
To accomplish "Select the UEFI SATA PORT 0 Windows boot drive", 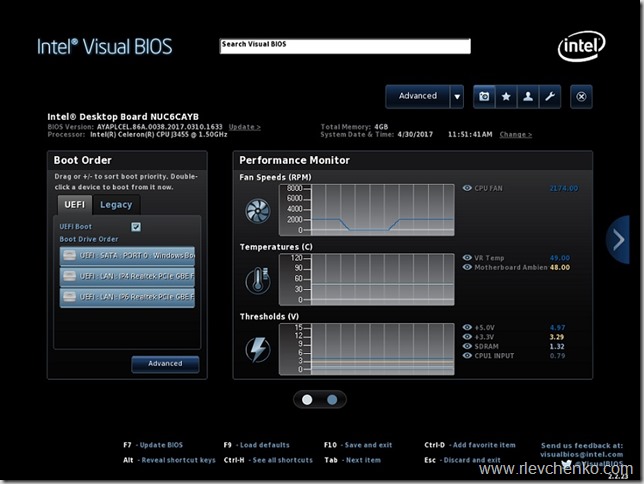I will [127, 256].
